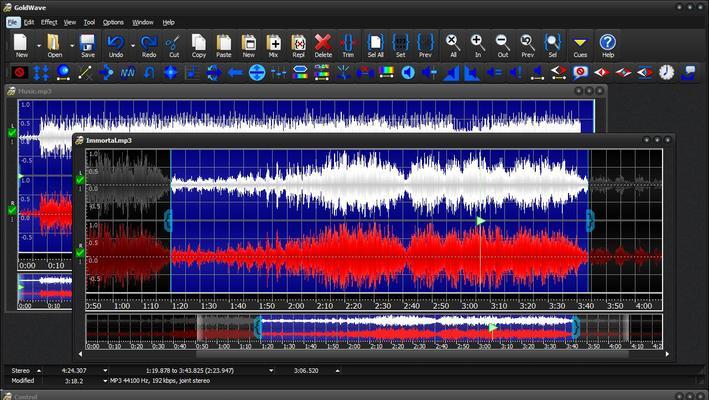Viewport: 709px width, 400px height.
Task: Click the Open folder icon
Action: (x=54, y=46)
